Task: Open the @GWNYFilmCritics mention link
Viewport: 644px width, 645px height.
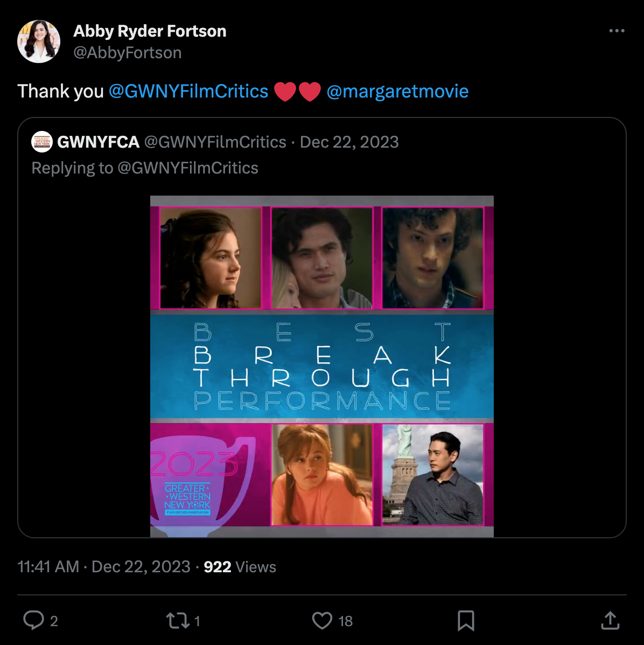Action: (188, 91)
